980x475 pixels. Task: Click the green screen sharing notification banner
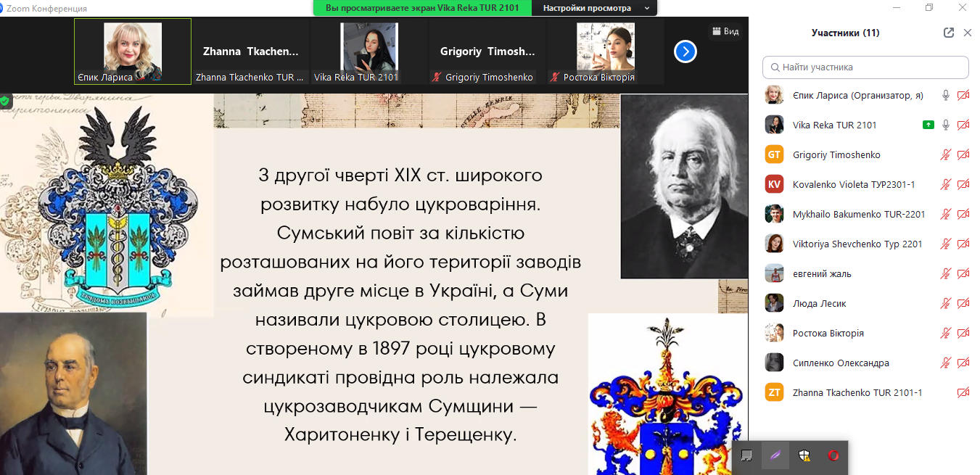tap(422, 8)
